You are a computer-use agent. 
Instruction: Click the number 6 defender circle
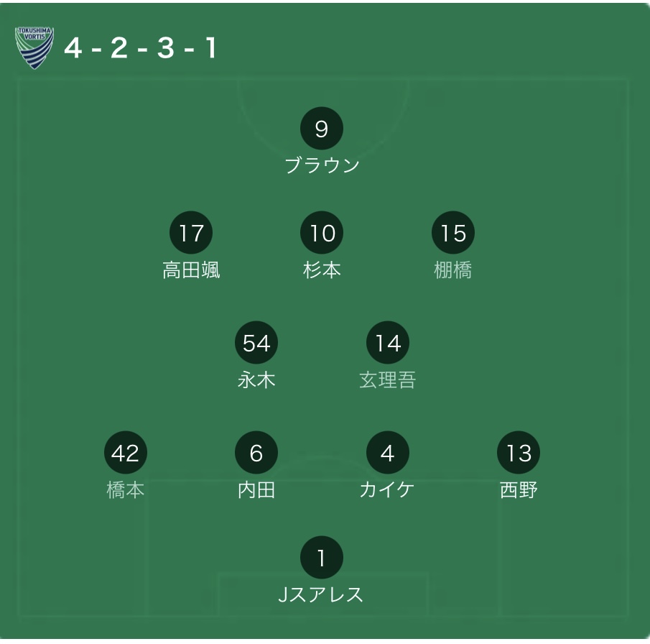[256, 452]
